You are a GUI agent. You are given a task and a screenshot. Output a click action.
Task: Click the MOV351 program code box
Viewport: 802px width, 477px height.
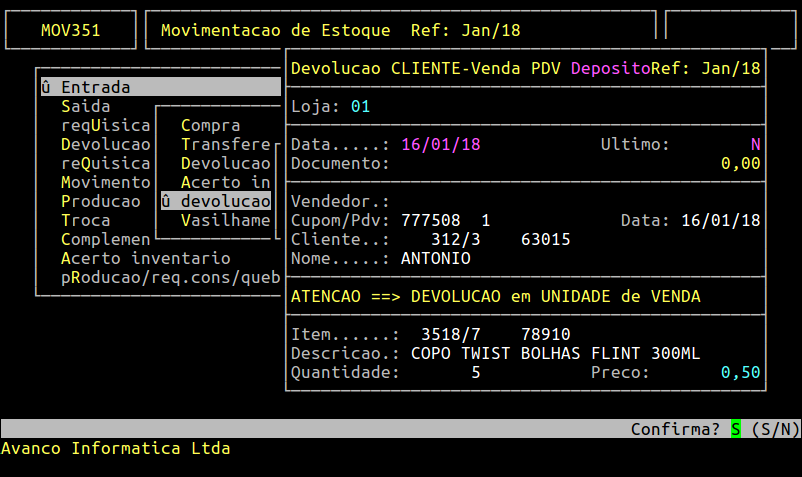point(71,30)
